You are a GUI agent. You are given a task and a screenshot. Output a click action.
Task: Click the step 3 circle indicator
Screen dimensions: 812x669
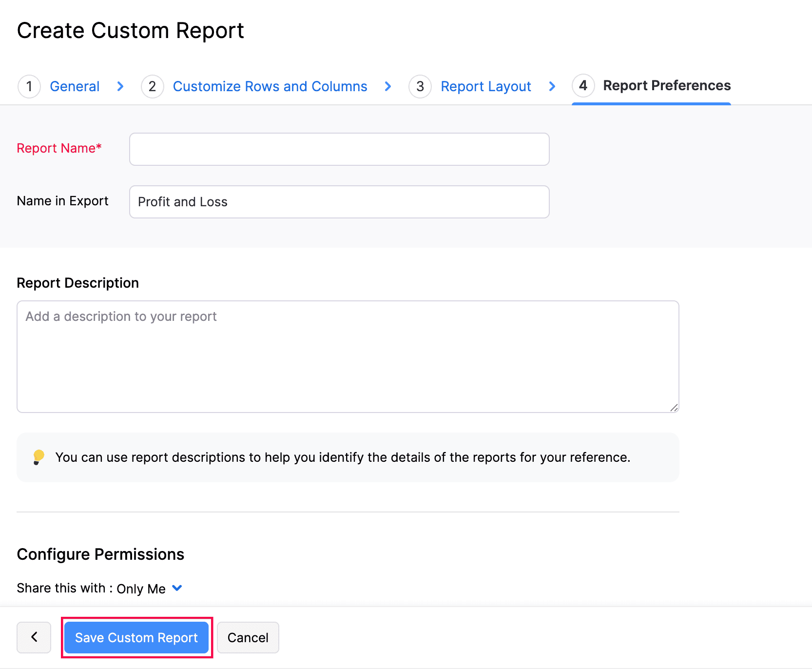tap(420, 86)
